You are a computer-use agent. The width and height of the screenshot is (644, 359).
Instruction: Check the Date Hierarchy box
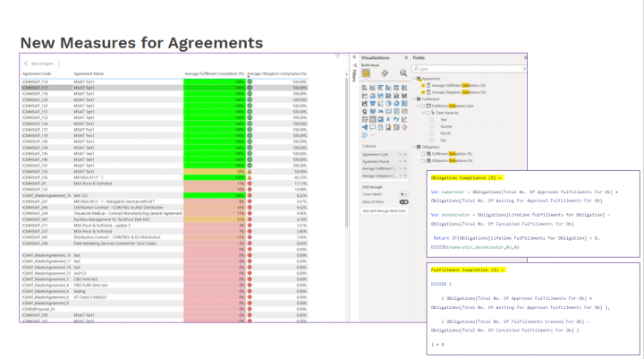coord(428,113)
